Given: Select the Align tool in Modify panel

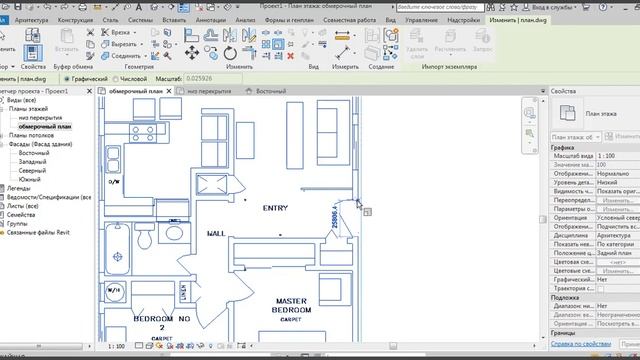Looking at the screenshot, I should (191, 36).
